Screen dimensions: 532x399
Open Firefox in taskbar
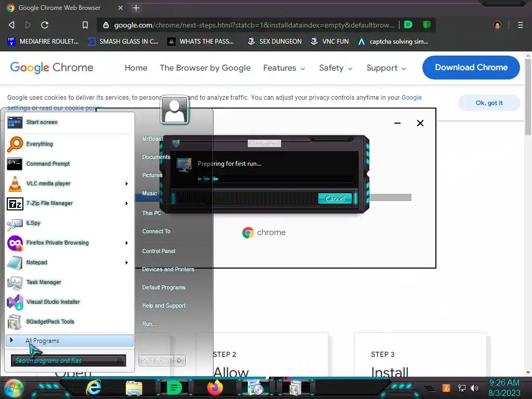[x=215, y=388]
